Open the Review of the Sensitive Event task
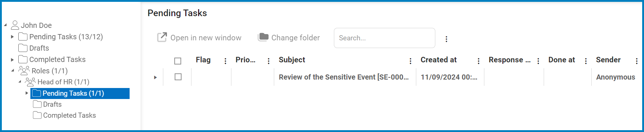644x132 pixels. 344,77
